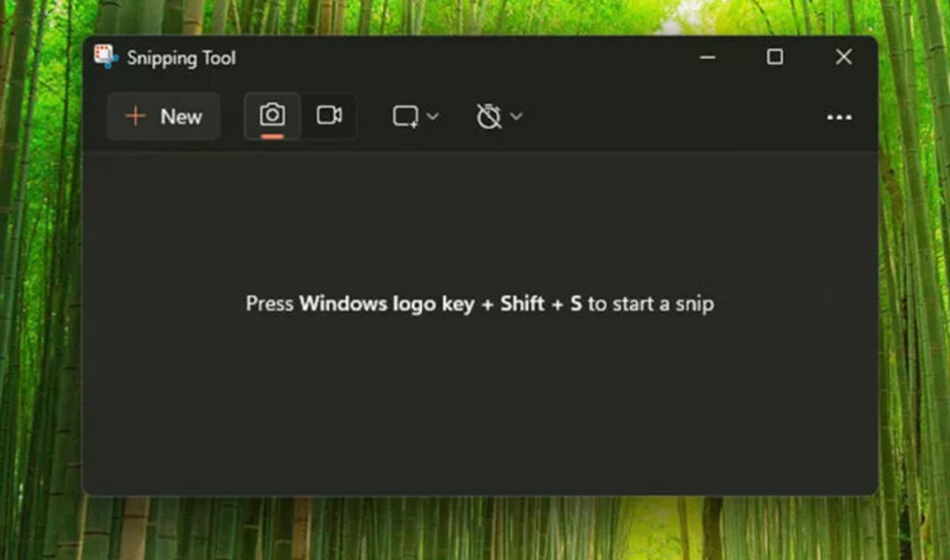The image size is (950, 560).
Task: Click the rectangular snipping mode icon
Action: coord(405,115)
